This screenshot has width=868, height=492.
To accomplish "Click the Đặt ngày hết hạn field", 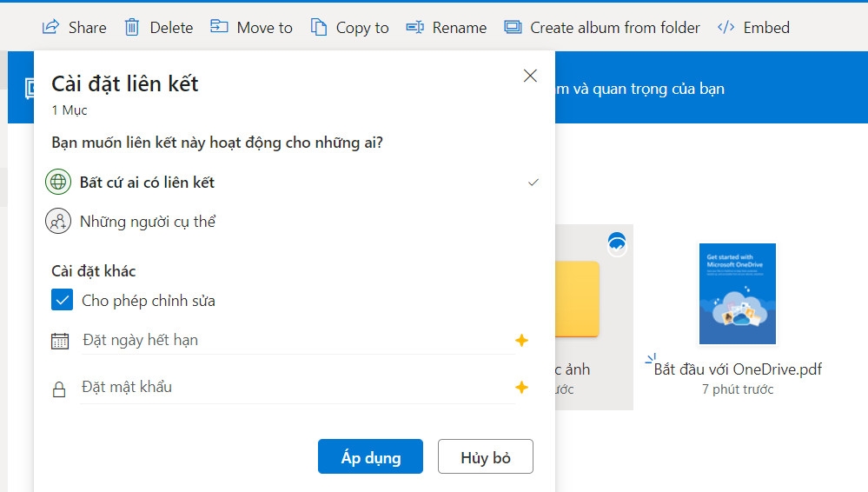I will (298, 340).
